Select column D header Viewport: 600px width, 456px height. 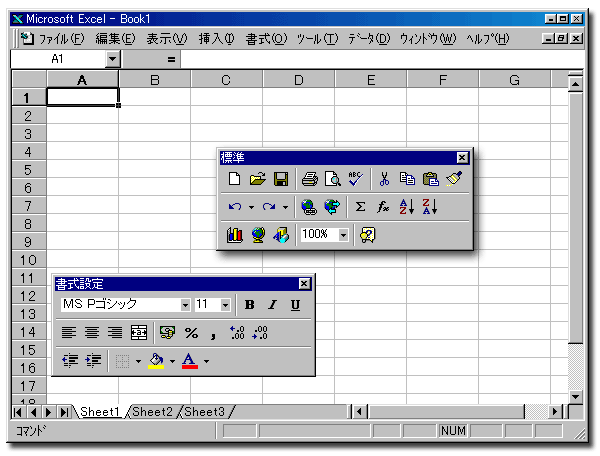(298, 80)
